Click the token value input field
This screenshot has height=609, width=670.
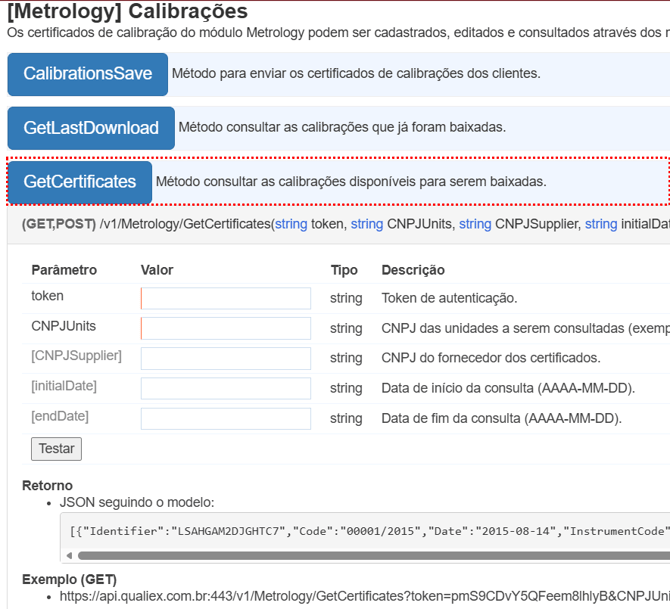coord(226,298)
